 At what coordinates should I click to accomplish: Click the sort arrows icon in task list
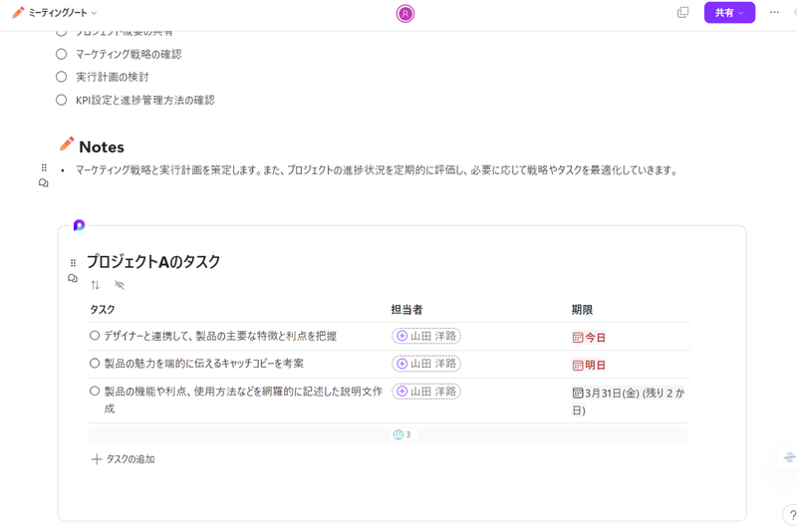tap(95, 285)
